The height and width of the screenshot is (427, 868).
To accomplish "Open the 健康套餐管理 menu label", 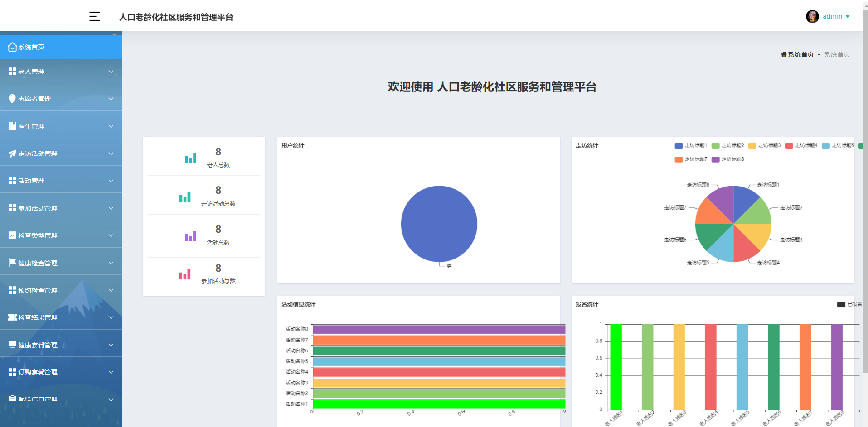I will 38,345.
